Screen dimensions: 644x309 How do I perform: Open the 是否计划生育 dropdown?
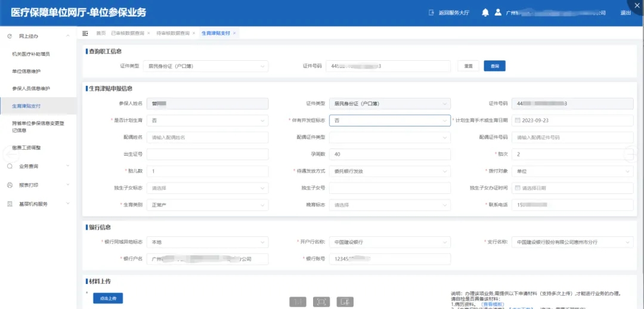pos(207,120)
